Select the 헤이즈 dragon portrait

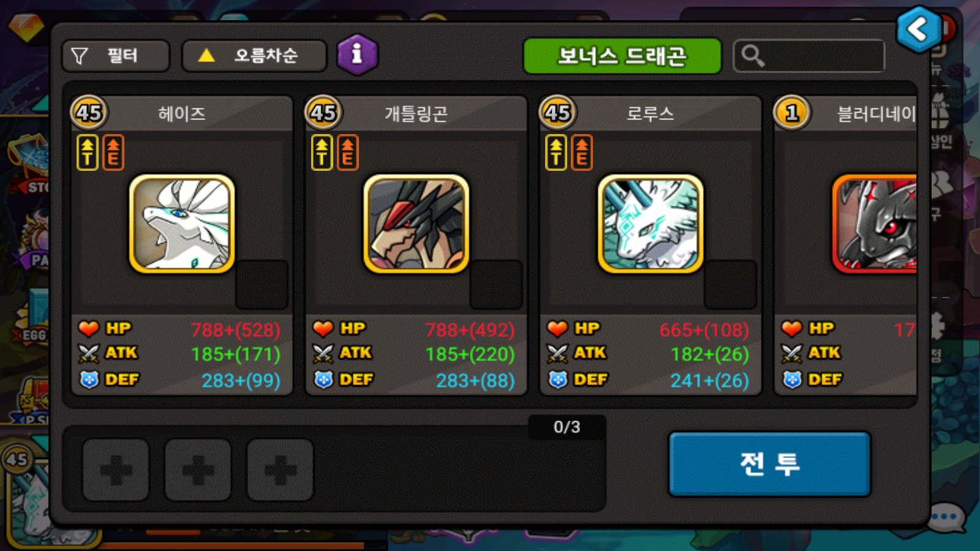[182, 224]
